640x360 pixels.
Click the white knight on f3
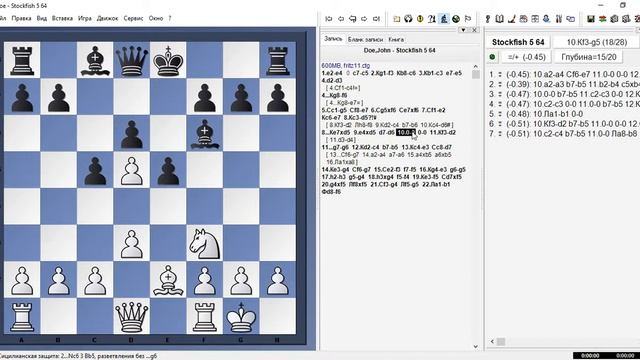tap(204, 243)
